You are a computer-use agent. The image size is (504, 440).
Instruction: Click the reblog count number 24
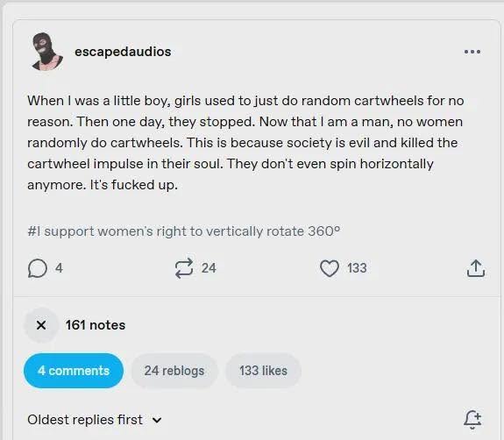209,268
